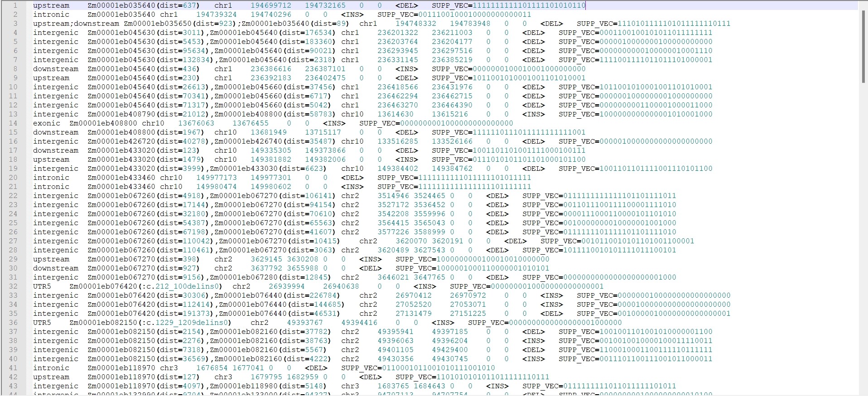Click Zm00001eb082150(:c.1229_1209delins0) entry
The height and width of the screenshot is (396, 868).
tap(151, 323)
